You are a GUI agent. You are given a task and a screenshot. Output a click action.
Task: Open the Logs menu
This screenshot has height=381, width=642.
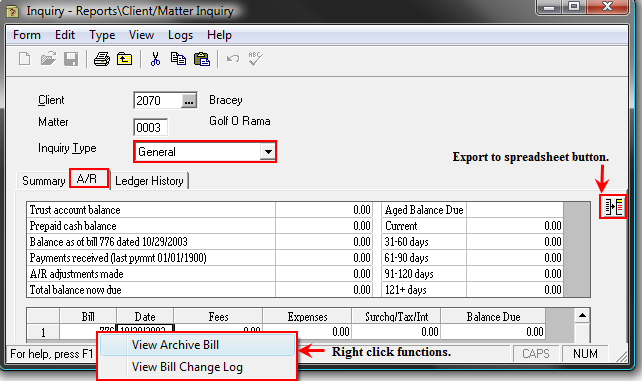[181, 35]
